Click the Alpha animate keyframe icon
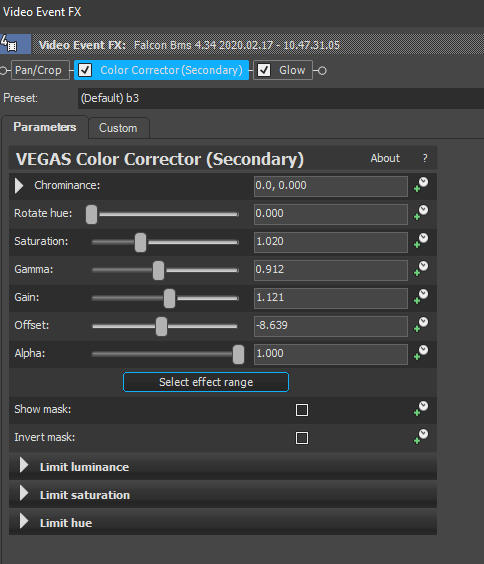The image size is (484, 564). (421, 353)
